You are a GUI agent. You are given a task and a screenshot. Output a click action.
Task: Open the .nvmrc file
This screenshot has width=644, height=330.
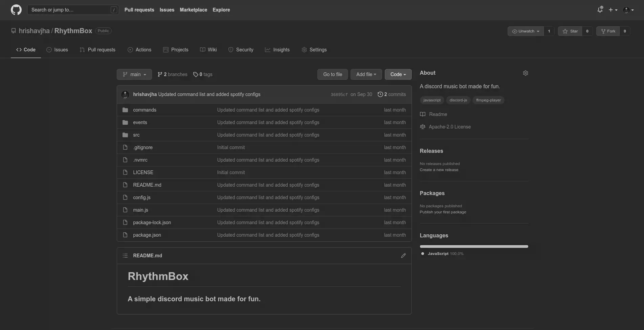point(140,160)
